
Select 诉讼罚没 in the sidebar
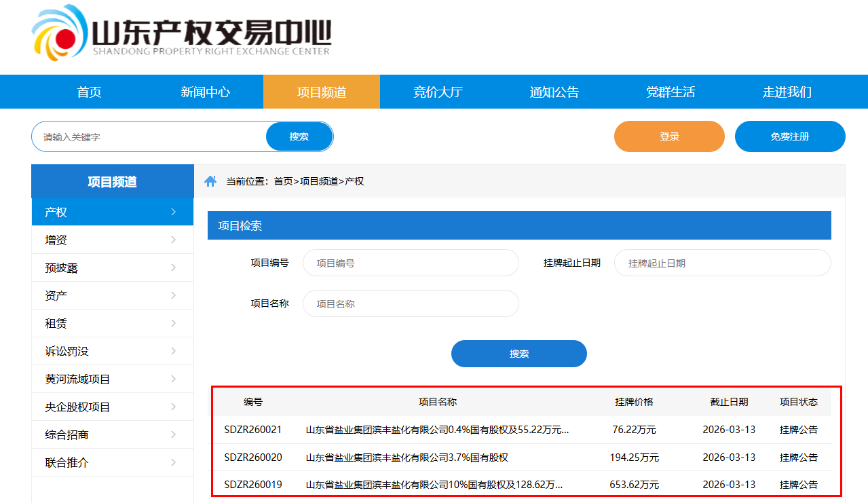pos(67,352)
